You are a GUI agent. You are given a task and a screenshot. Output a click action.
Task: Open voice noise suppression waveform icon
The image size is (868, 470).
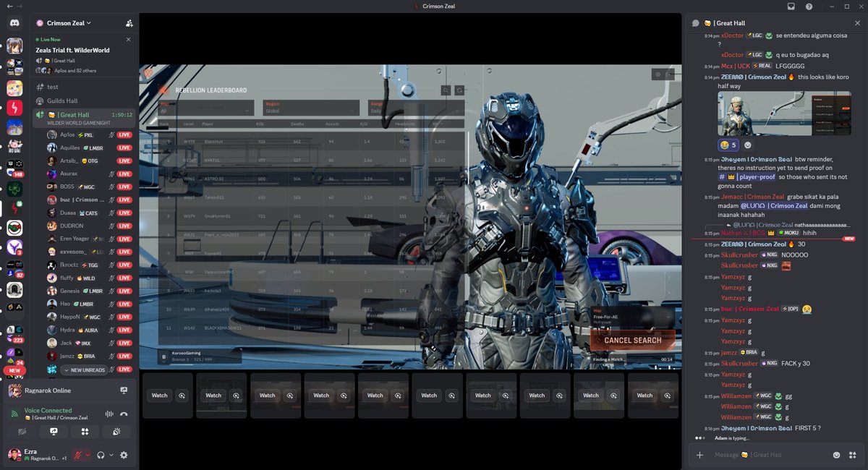[110, 414]
